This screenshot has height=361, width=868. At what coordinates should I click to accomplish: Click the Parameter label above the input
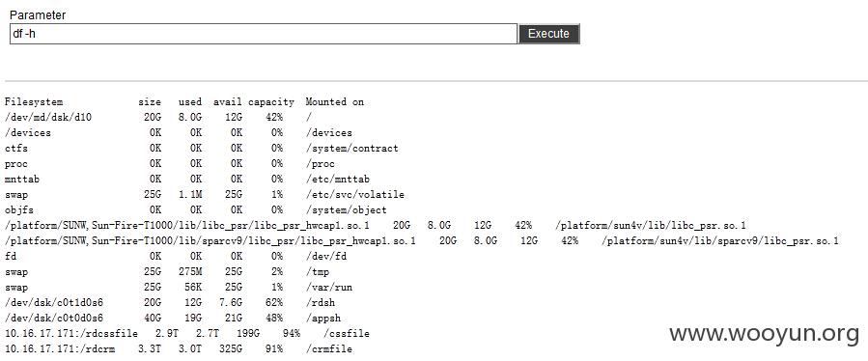coord(38,14)
